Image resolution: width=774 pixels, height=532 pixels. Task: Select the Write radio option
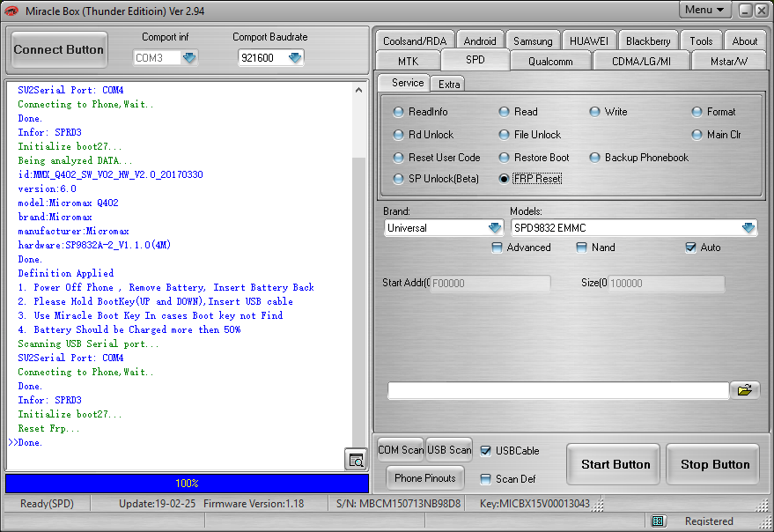tap(608, 112)
